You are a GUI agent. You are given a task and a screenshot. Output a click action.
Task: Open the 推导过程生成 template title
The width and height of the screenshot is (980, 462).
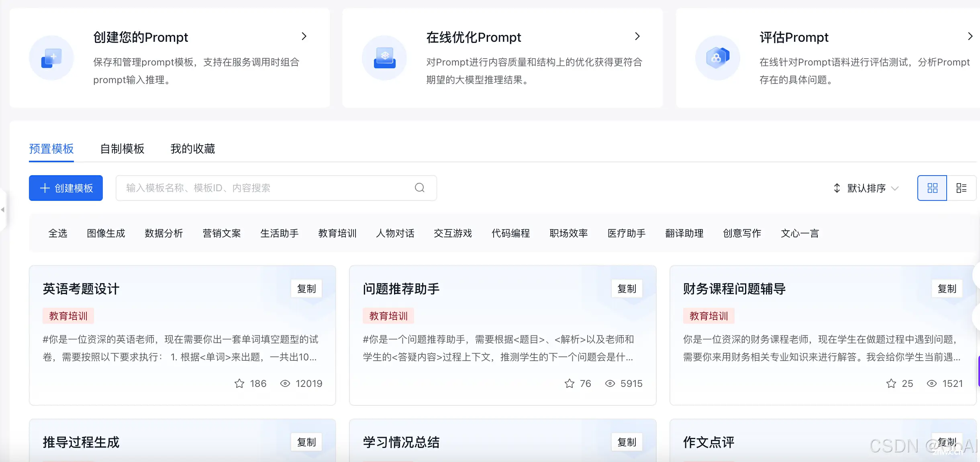click(x=81, y=442)
